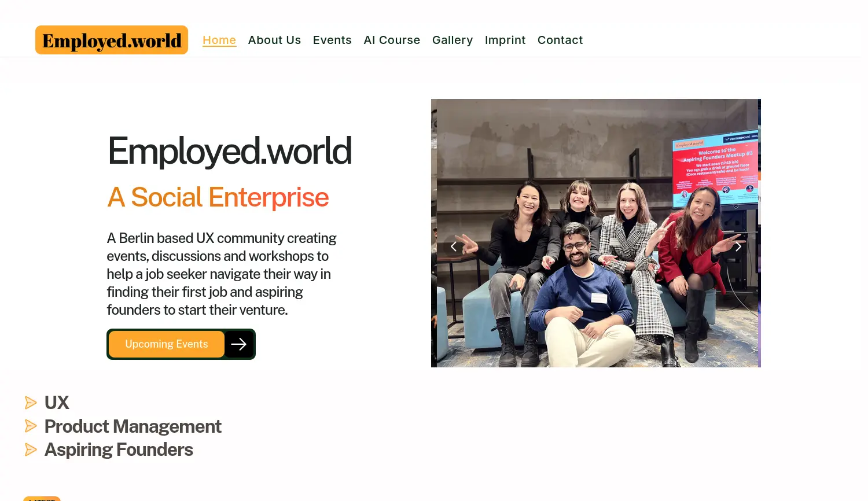868x501 pixels.
Task: Advance to the next carousel slide
Action: coord(738,247)
